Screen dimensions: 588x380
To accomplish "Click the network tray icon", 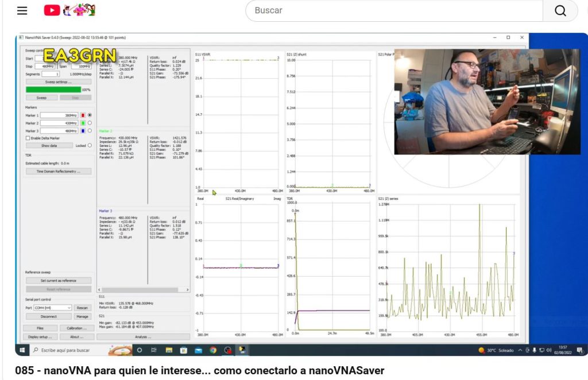I will coord(541,350).
